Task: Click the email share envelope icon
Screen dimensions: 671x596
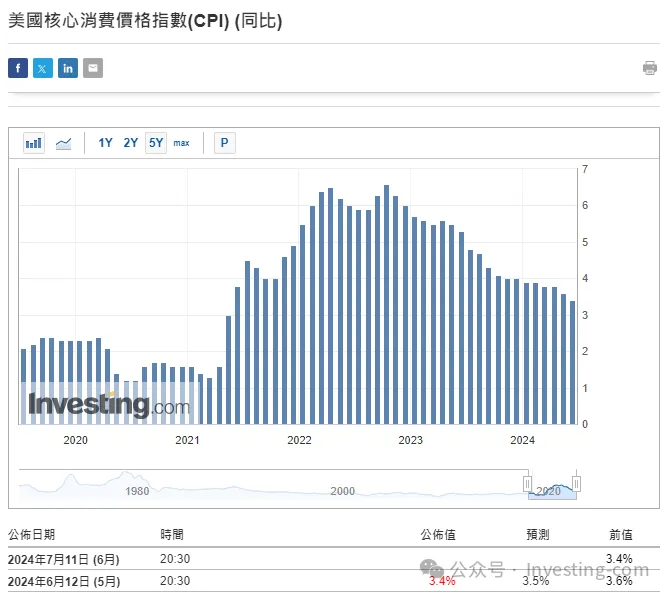Action: (x=93, y=68)
